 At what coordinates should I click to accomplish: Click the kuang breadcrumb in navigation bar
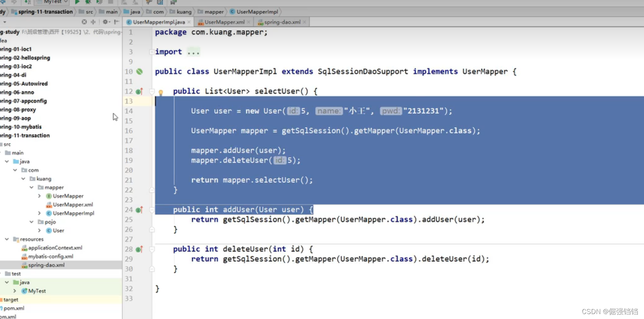click(x=180, y=12)
